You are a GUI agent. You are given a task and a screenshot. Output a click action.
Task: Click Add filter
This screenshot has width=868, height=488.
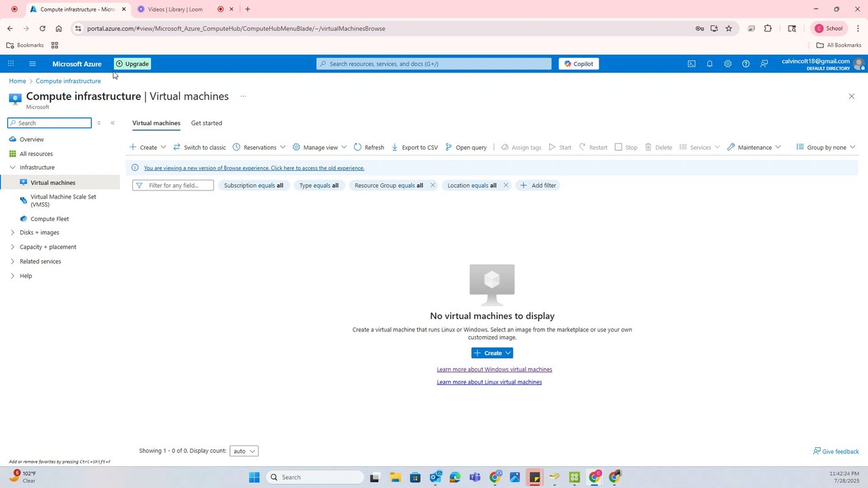coord(538,185)
